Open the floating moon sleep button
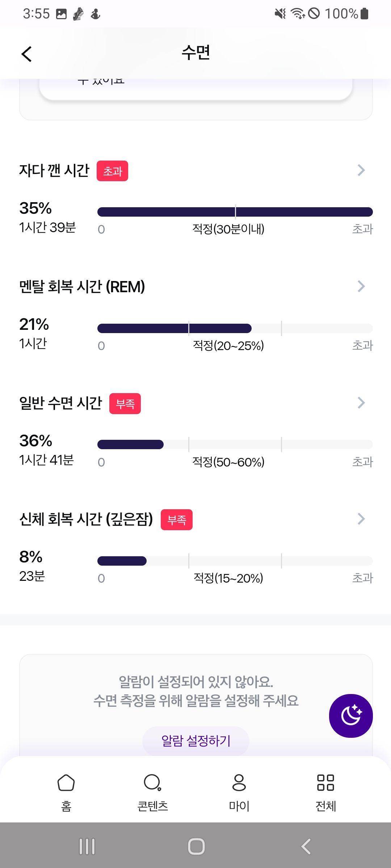The image size is (391, 868). pos(351,716)
